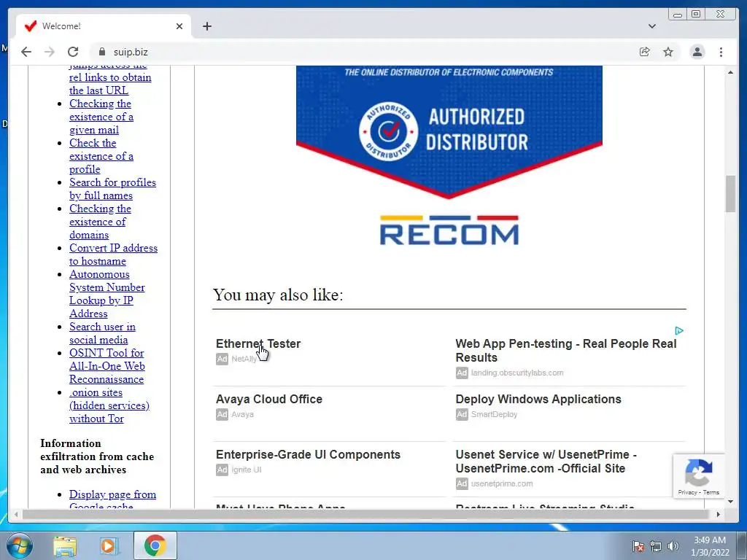Expand the tab search chevron
This screenshot has height=560, width=747.
[652, 26]
